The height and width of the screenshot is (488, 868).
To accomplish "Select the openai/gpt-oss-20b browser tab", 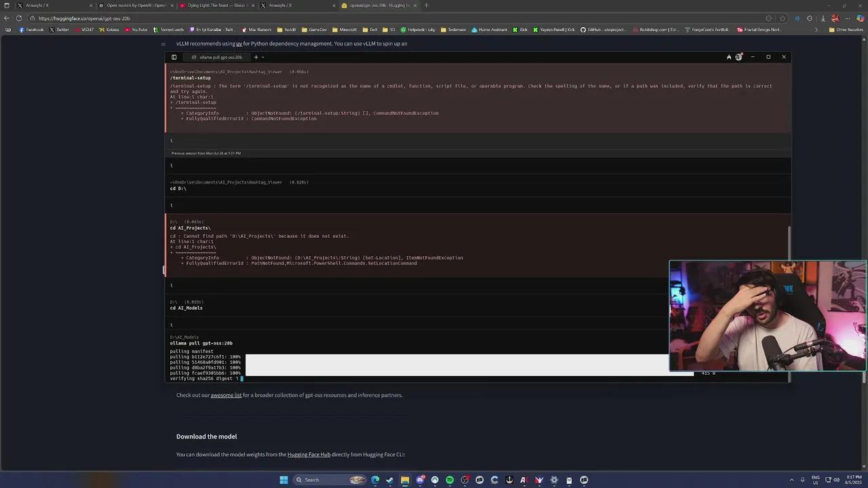I will pyautogui.click(x=379, y=5).
